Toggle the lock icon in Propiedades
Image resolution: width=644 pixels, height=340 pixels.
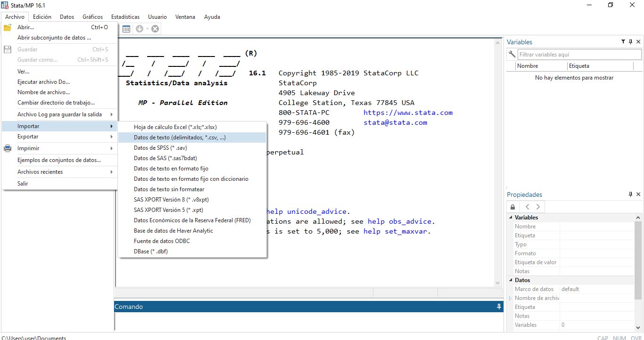click(x=513, y=207)
